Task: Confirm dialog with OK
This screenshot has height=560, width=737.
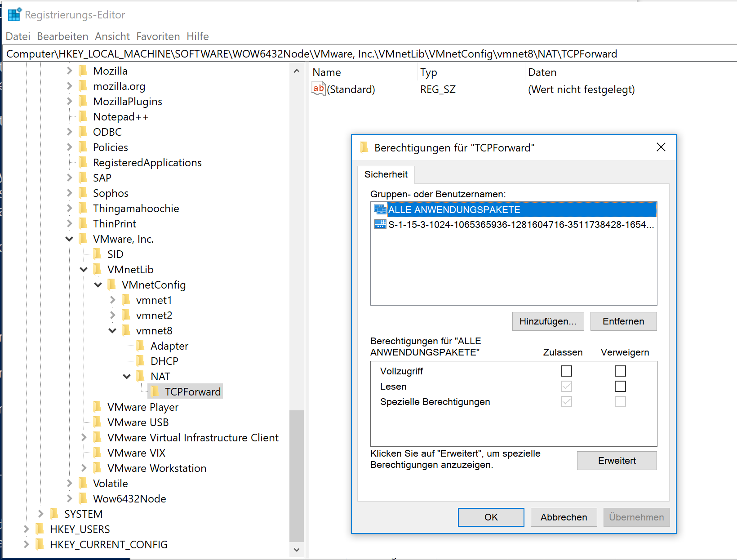Action: [491, 517]
